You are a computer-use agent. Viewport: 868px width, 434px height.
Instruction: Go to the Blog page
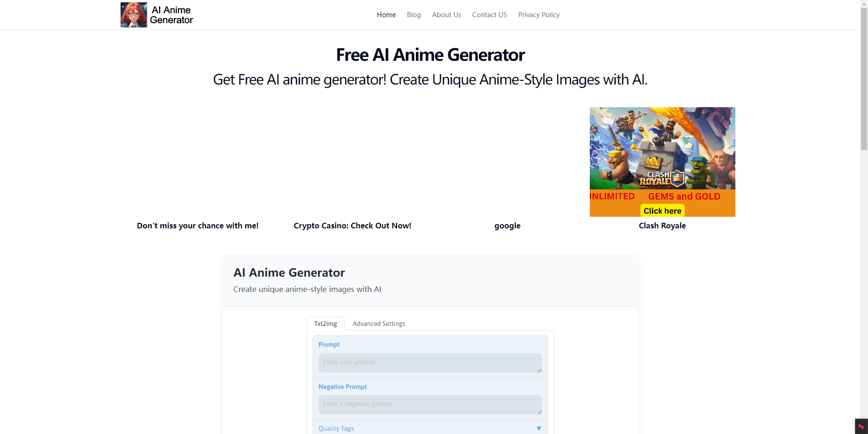tap(414, 15)
